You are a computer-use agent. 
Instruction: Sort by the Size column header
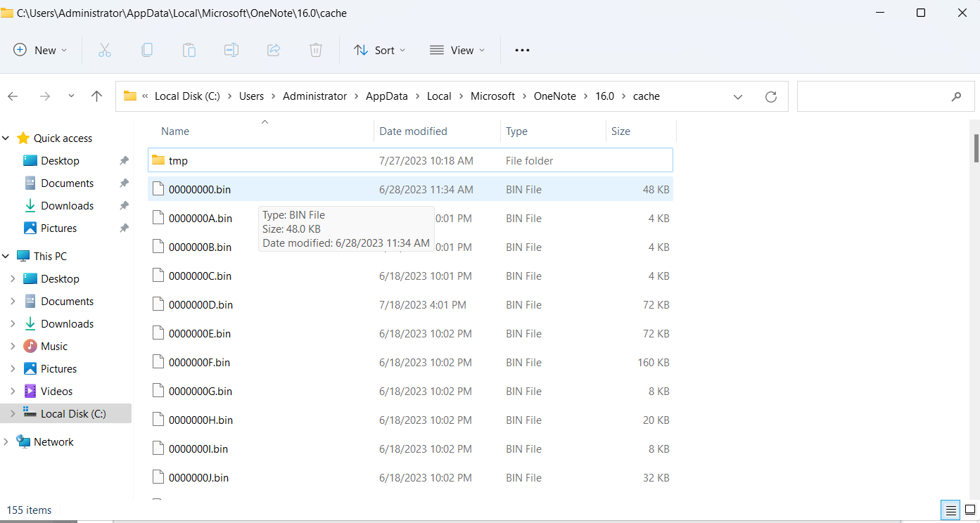pos(621,131)
